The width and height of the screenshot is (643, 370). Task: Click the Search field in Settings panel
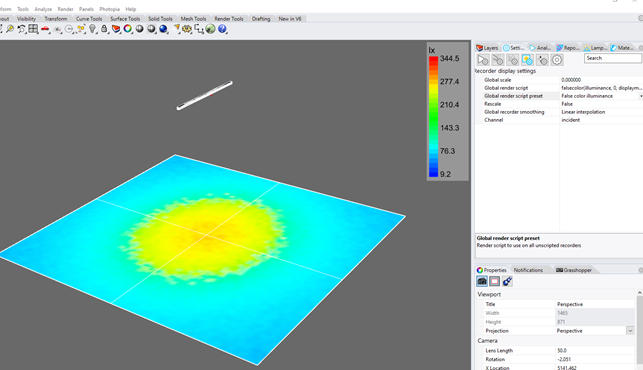point(613,58)
